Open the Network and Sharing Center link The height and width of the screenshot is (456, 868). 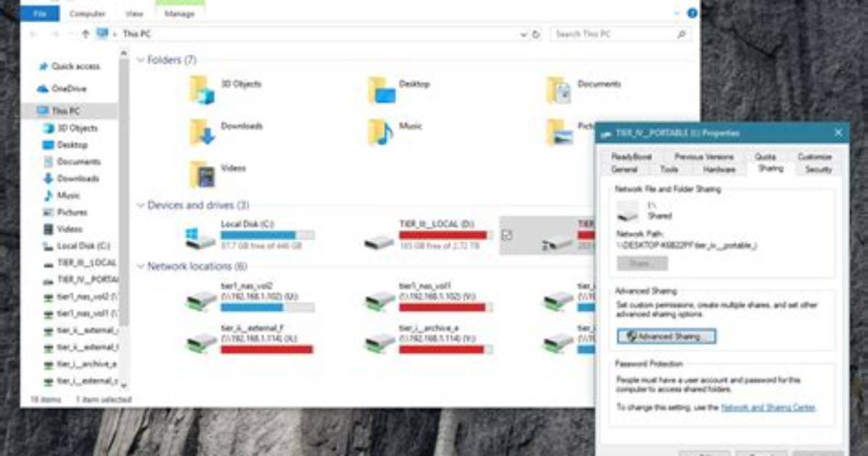[768, 408]
